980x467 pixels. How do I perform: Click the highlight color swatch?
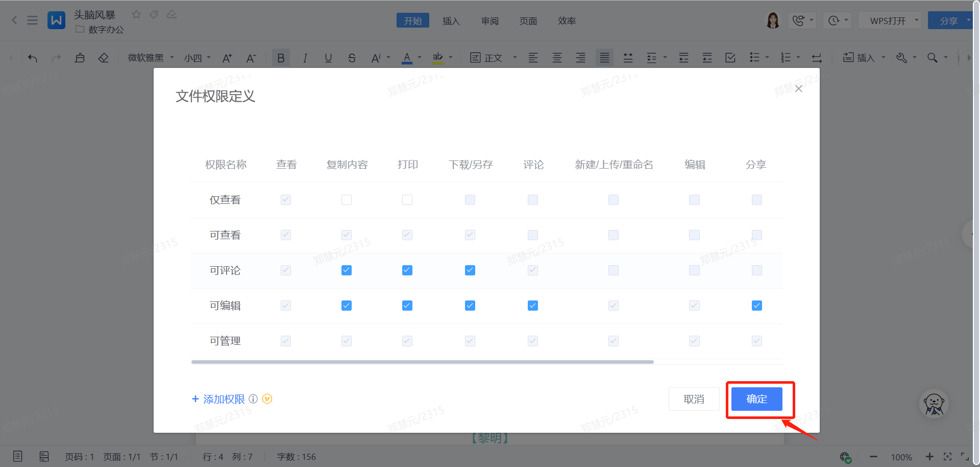[437, 58]
